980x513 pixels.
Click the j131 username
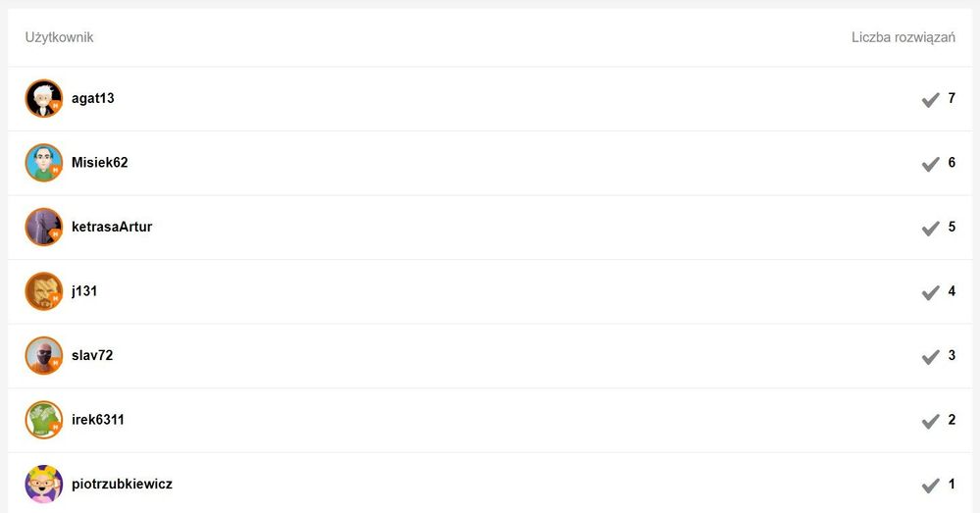pos(84,291)
